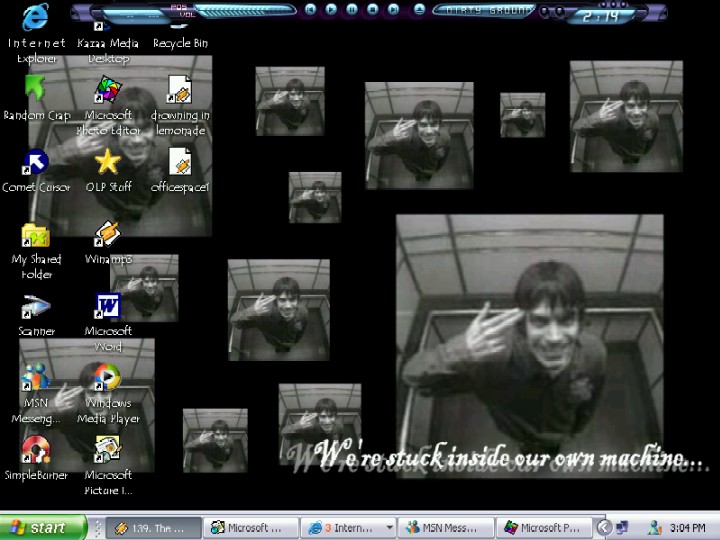Expand the grouped Internet Explorer taskbar dropdown
The image size is (720, 540).
pos(389,528)
